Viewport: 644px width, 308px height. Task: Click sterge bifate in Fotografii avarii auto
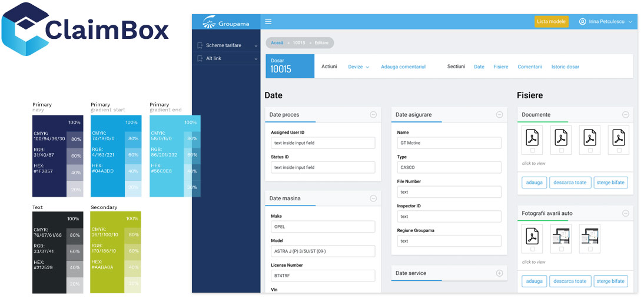click(610, 281)
